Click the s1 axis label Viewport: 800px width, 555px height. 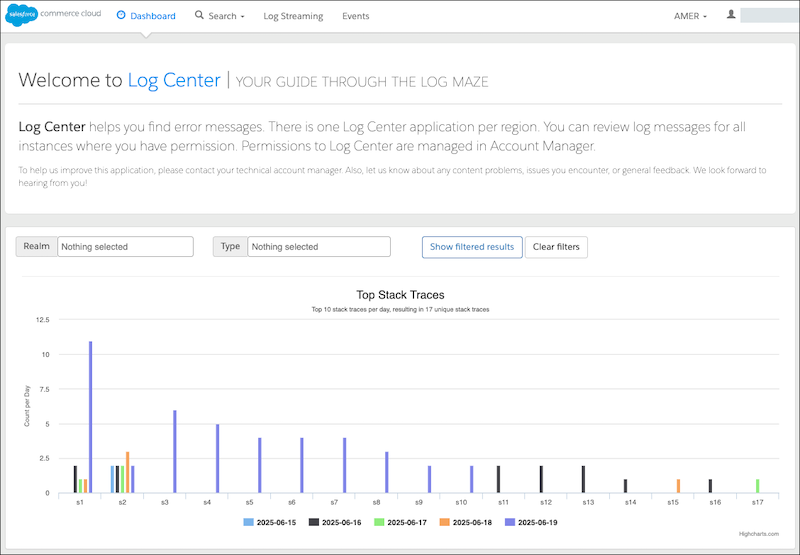pyautogui.click(x=80, y=502)
